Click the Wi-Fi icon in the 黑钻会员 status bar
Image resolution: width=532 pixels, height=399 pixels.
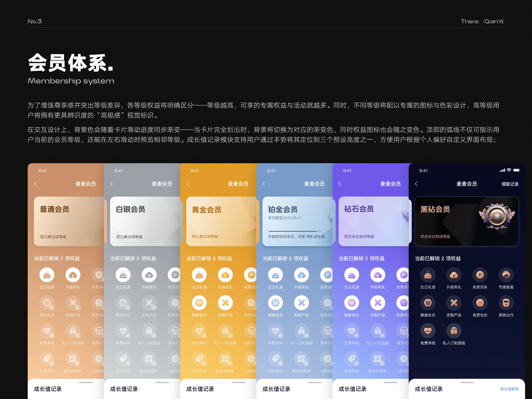point(509,170)
